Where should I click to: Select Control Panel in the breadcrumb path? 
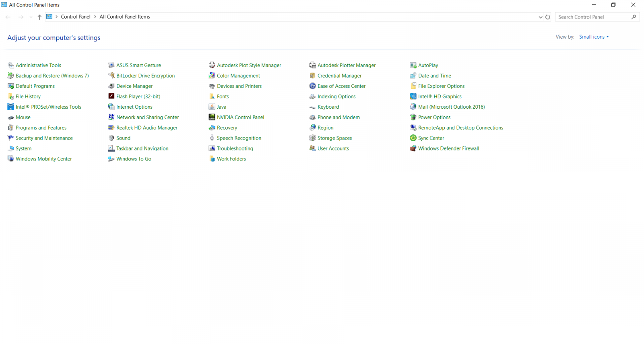(x=76, y=17)
